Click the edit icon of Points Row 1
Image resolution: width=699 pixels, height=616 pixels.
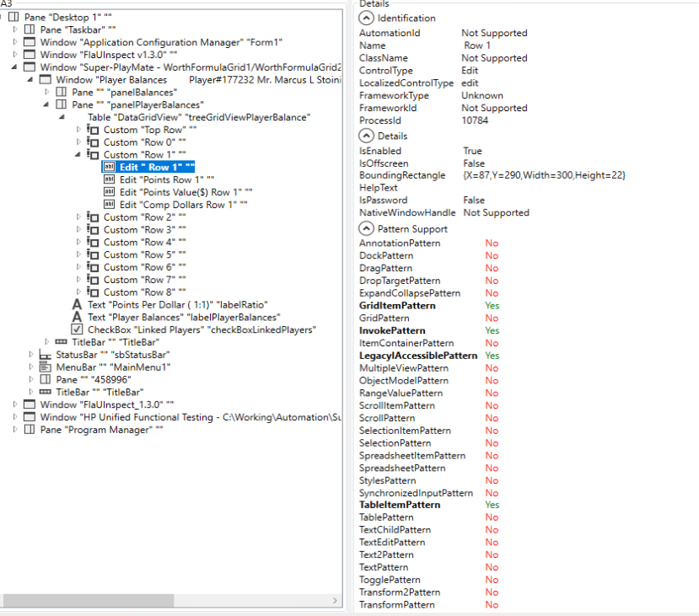(x=110, y=179)
